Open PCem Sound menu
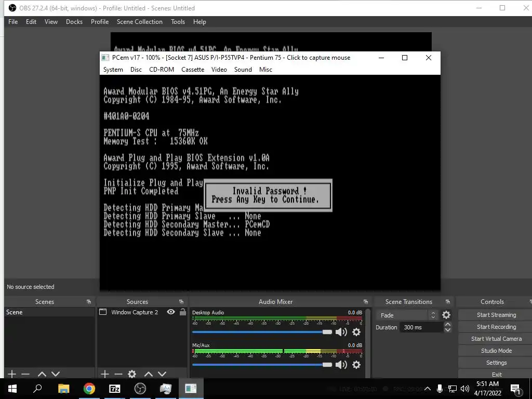The image size is (532, 399). click(243, 70)
